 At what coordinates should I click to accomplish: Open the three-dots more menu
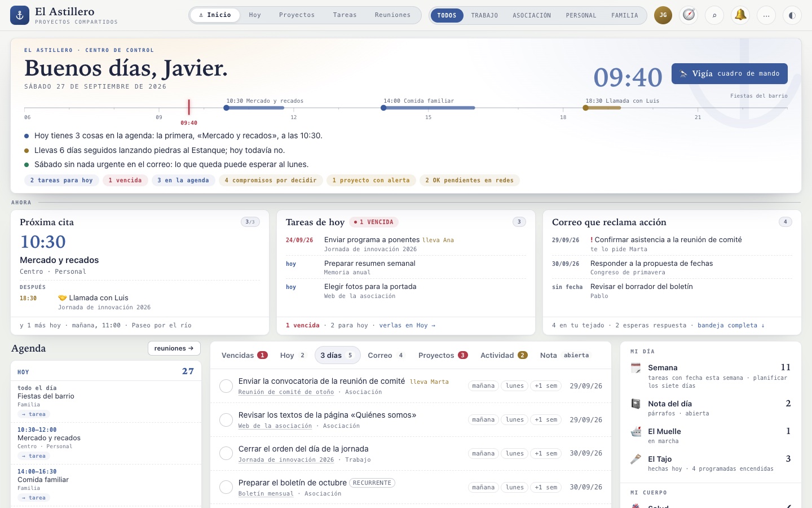(x=766, y=15)
